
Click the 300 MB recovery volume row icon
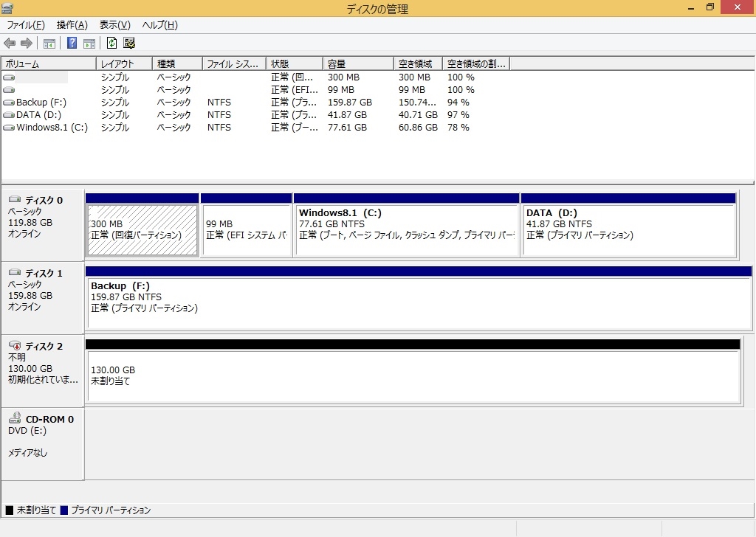[x=9, y=77]
